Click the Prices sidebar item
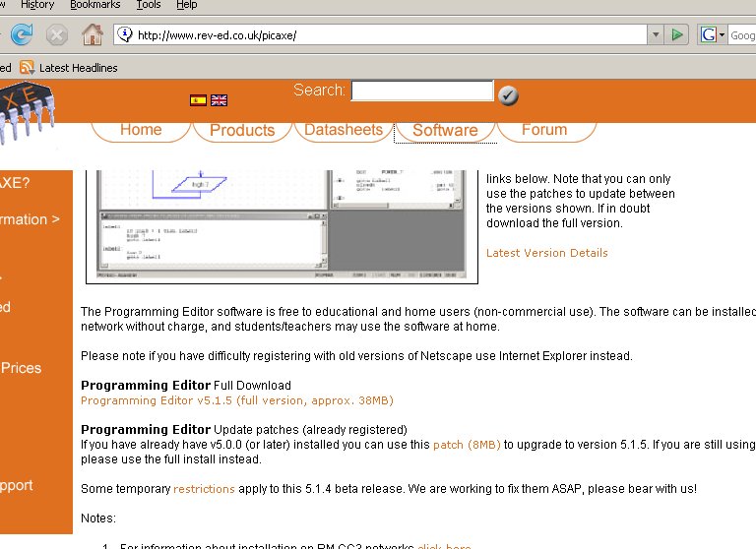 pos(21,368)
